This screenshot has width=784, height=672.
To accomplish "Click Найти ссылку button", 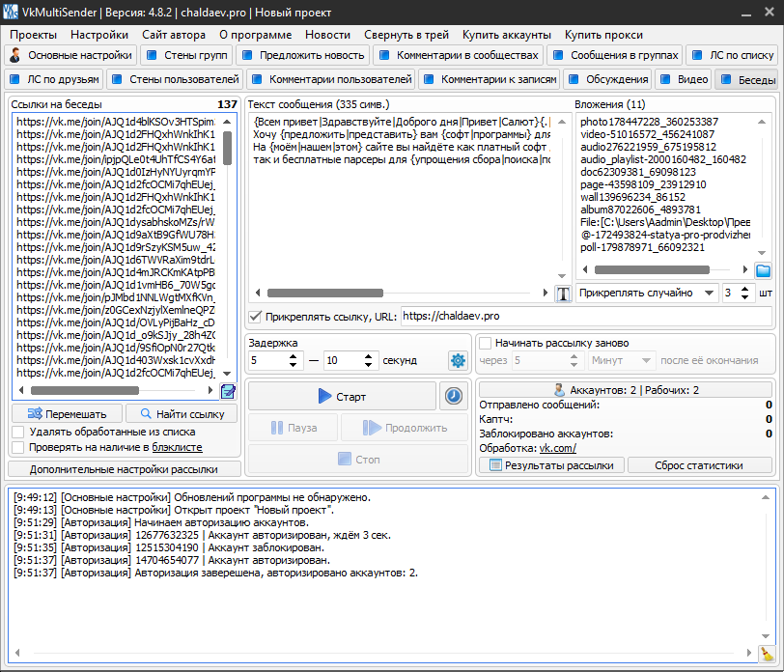I will click(182, 414).
